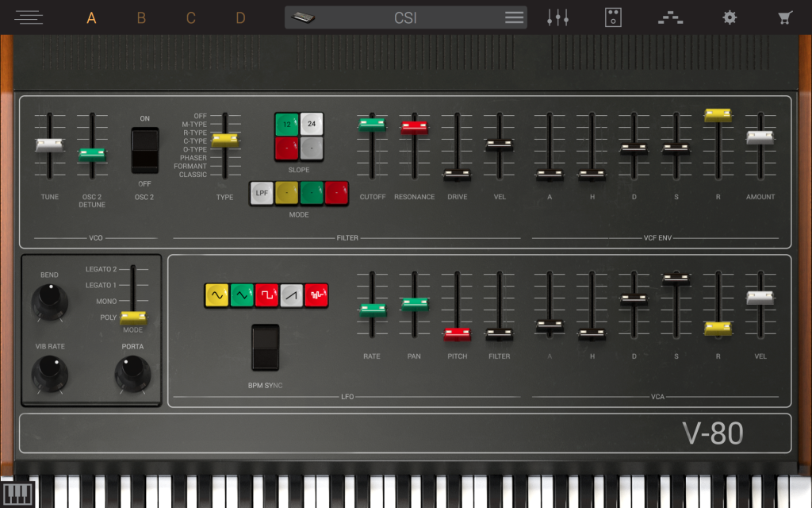Viewport: 812px width, 508px height.
Task: Select the sine wave LFO shape button
Action: pyautogui.click(x=216, y=295)
